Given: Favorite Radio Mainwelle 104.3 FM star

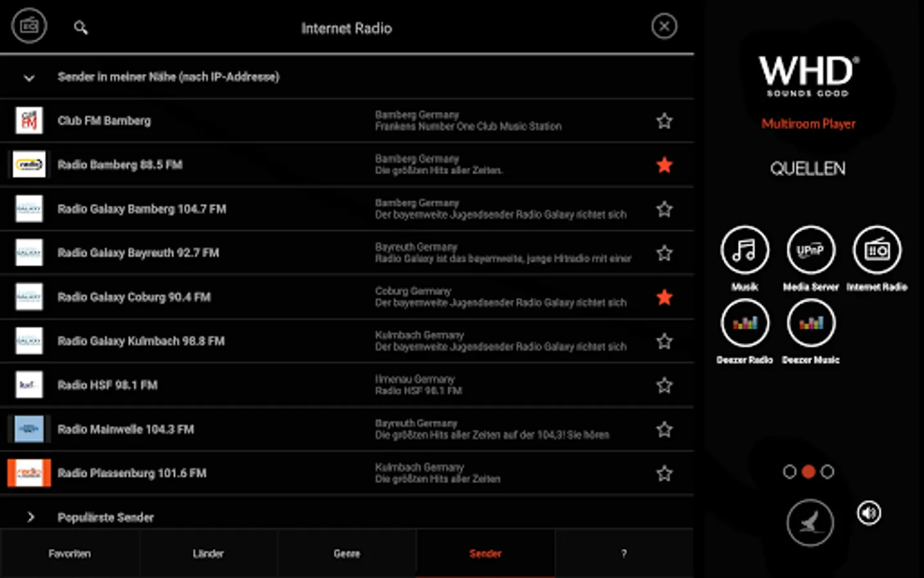Looking at the screenshot, I should [664, 429].
